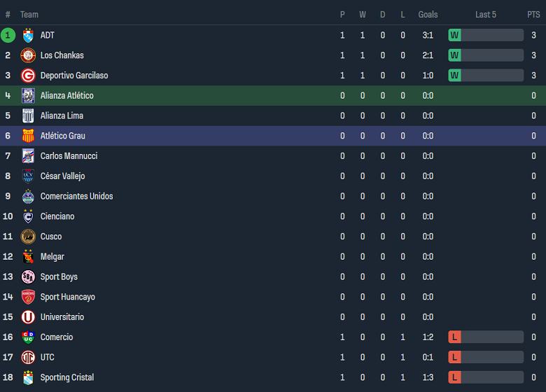This screenshot has width=546, height=392.
Task: Open the César Vallejo team page
Action: pos(62,176)
